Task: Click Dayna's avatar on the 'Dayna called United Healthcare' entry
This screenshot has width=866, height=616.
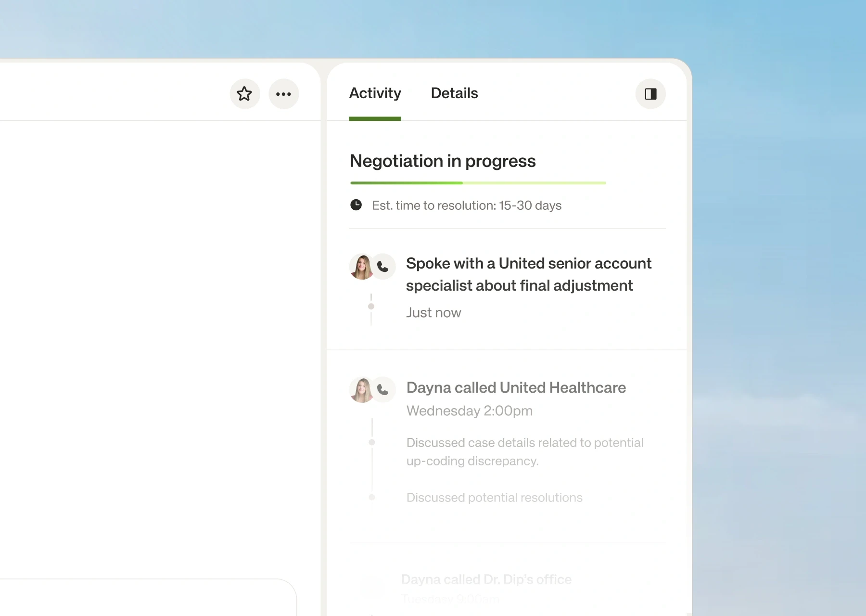Action: click(362, 390)
